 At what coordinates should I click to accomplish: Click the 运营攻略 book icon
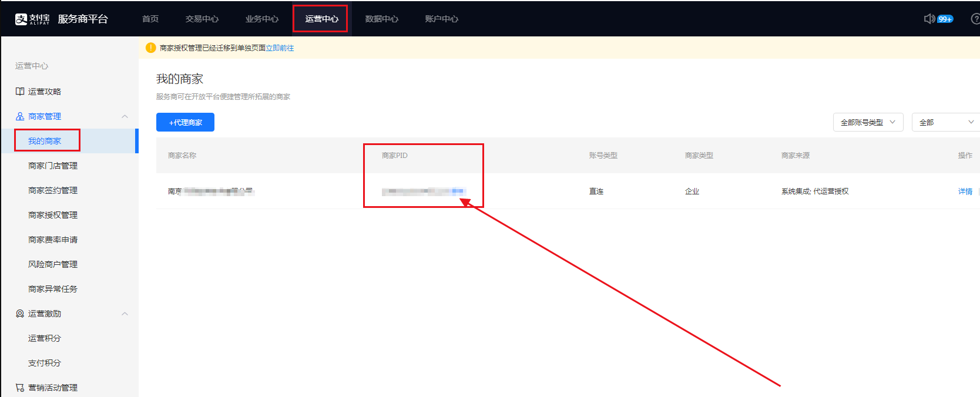(x=20, y=92)
